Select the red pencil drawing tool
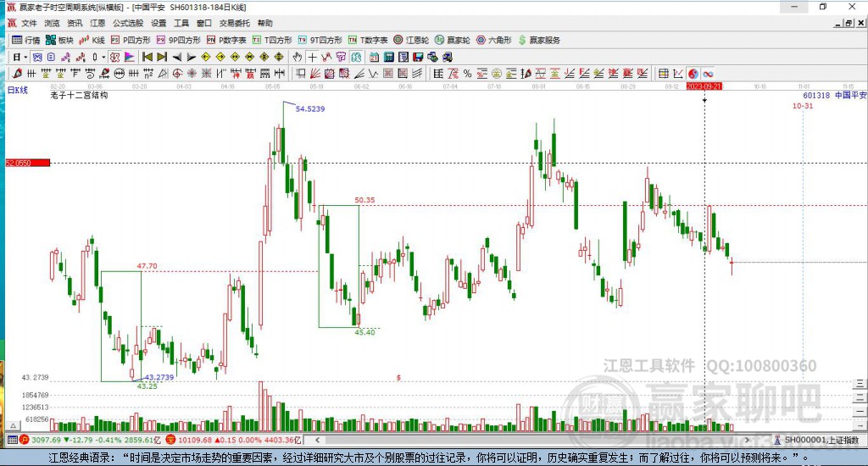 (17, 73)
